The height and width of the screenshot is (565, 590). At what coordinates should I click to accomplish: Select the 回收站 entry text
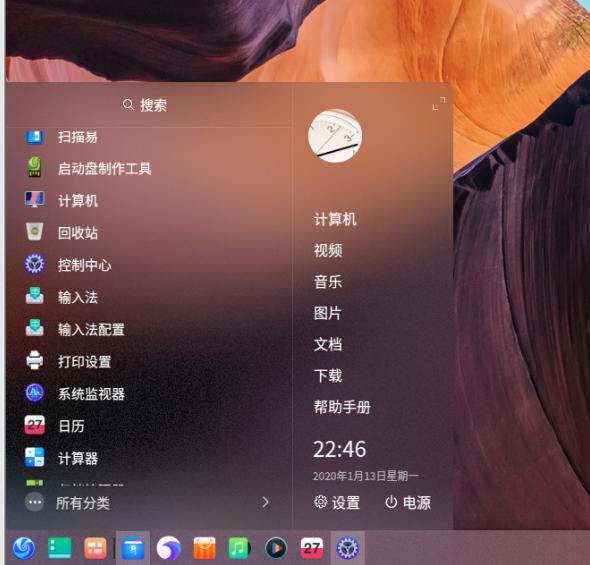[78, 233]
